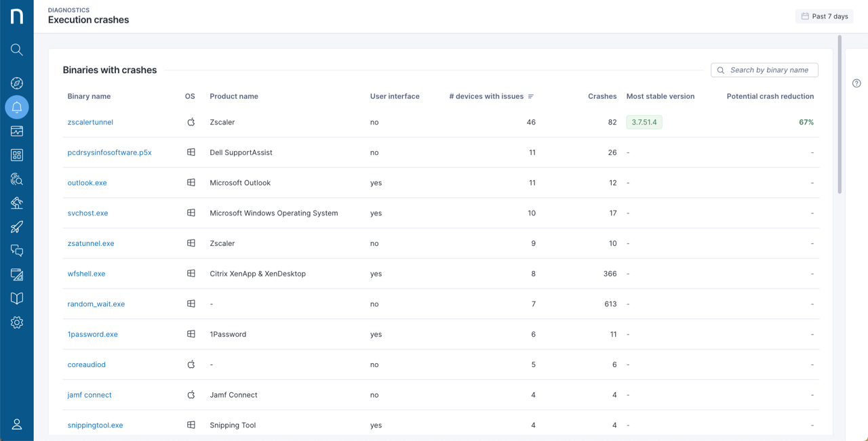
Task: Click the Binary name column header
Action: click(89, 96)
